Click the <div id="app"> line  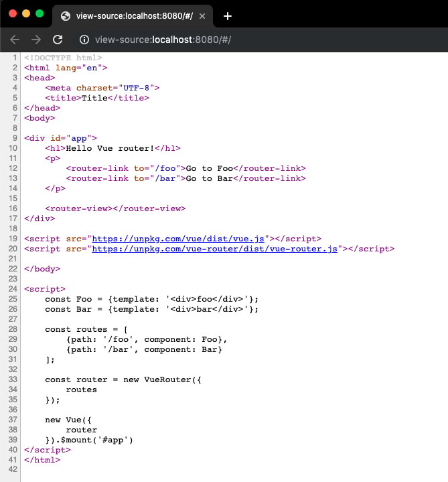[x=60, y=138]
